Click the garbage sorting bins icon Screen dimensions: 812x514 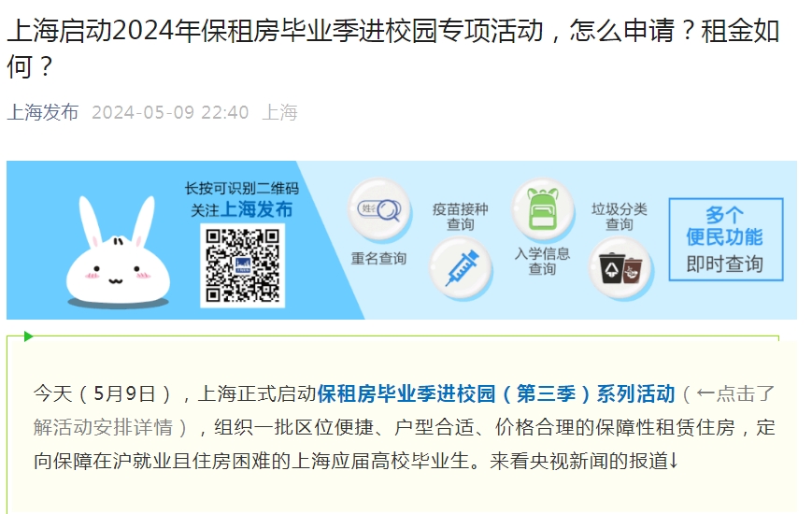(620, 268)
